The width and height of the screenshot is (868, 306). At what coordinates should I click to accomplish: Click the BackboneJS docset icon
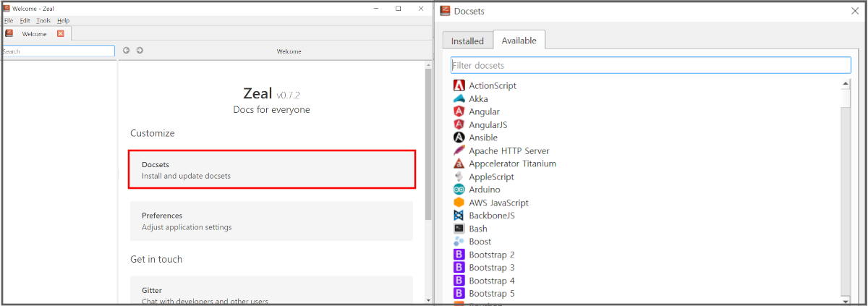(x=459, y=216)
